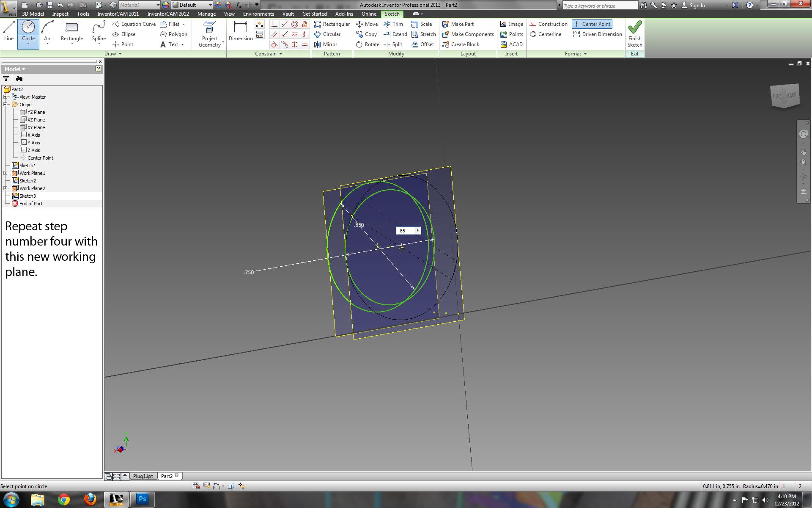This screenshot has height=508, width=812.
Task: Open the Manage ribbon tab
Action: (206, 14)
